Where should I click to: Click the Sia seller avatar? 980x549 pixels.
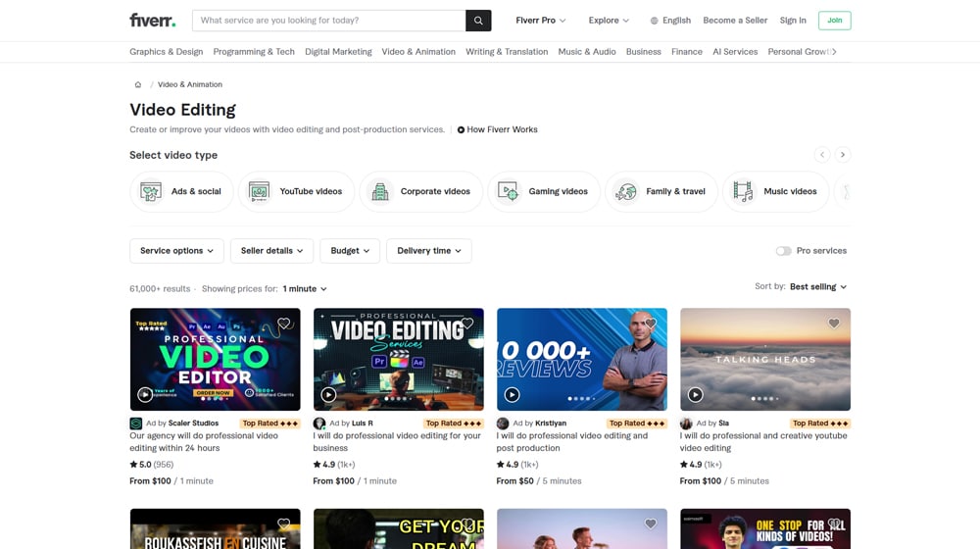tap(686, 424)
